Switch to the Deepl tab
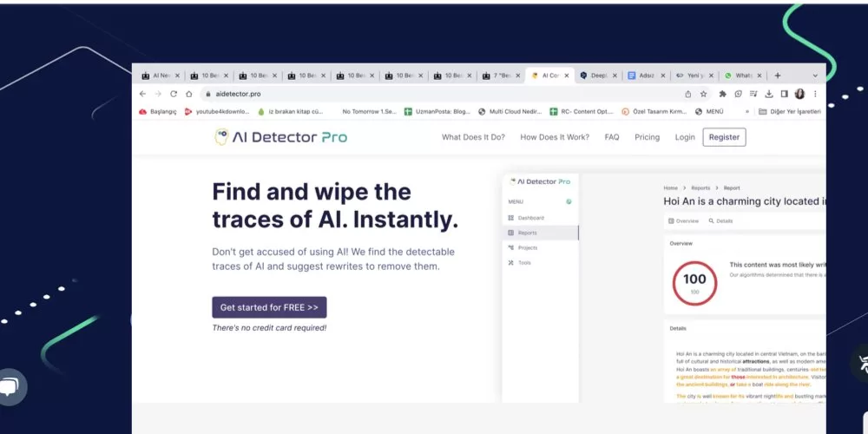This screenshot has width=868, height=434. (598, 76)
